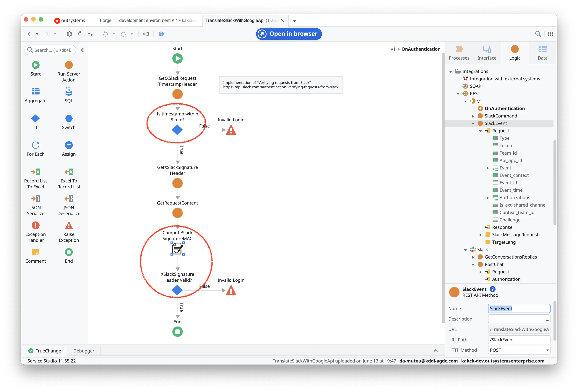The image size is (578, 392).
Task: Focus the toolbox search field
Action: pos(50,50)
